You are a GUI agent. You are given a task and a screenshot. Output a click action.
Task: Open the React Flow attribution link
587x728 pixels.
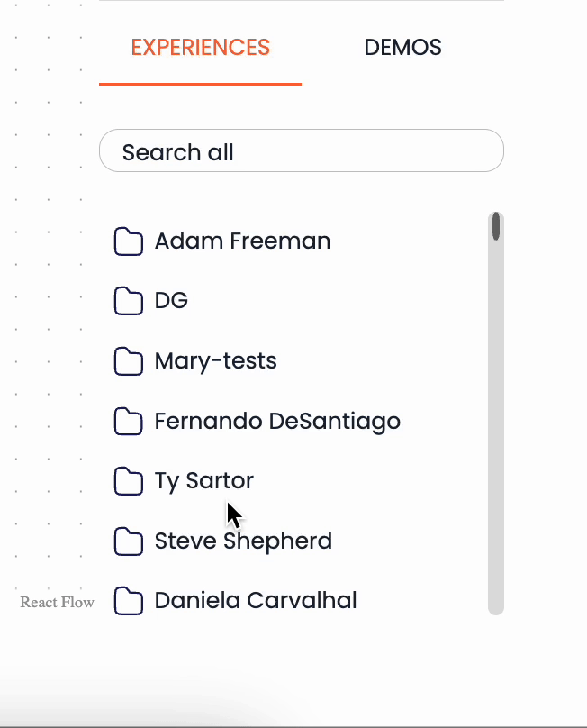[x=57, y=602]
